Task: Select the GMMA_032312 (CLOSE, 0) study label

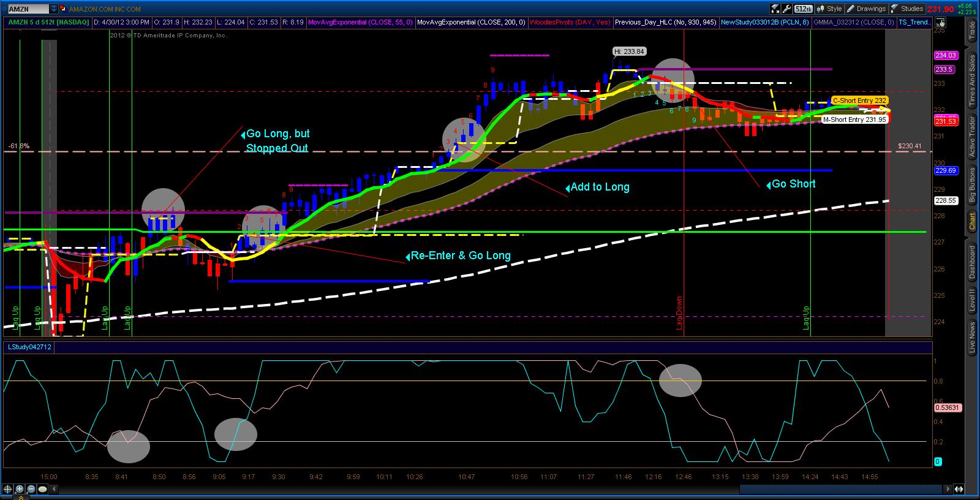Action: point(854,22)
